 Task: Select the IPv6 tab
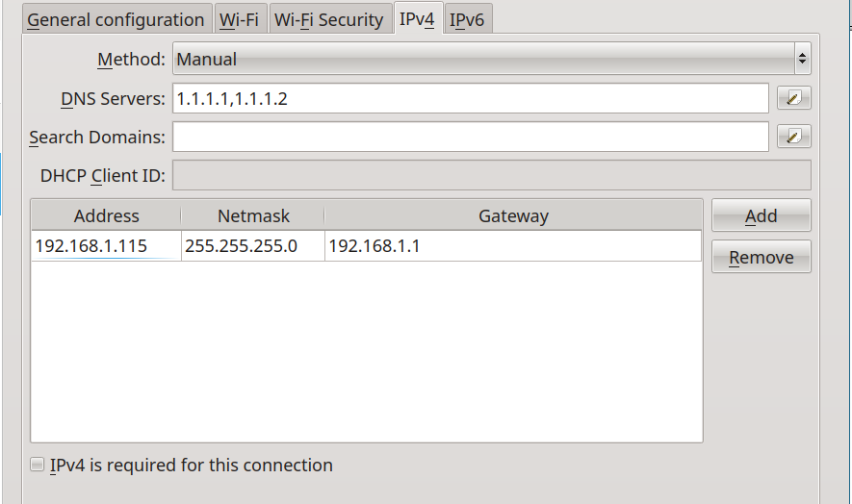(x=467, y=19)
